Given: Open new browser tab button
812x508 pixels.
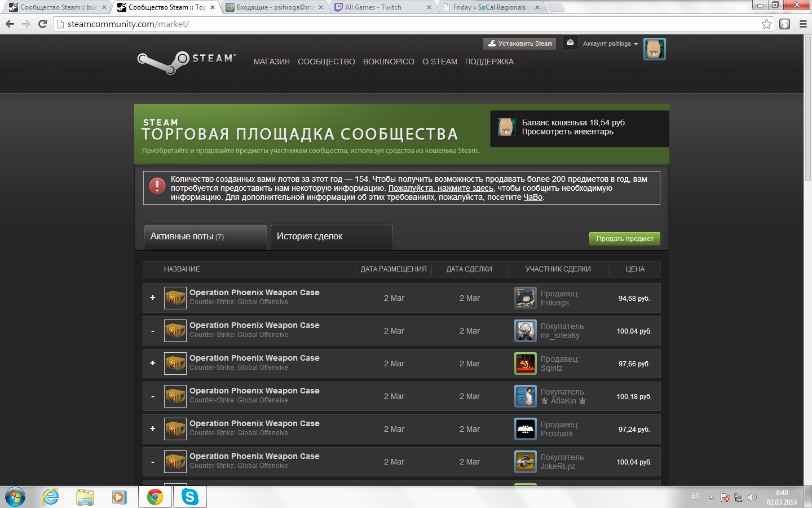Looking at the screenshot, I should [555, 7].
